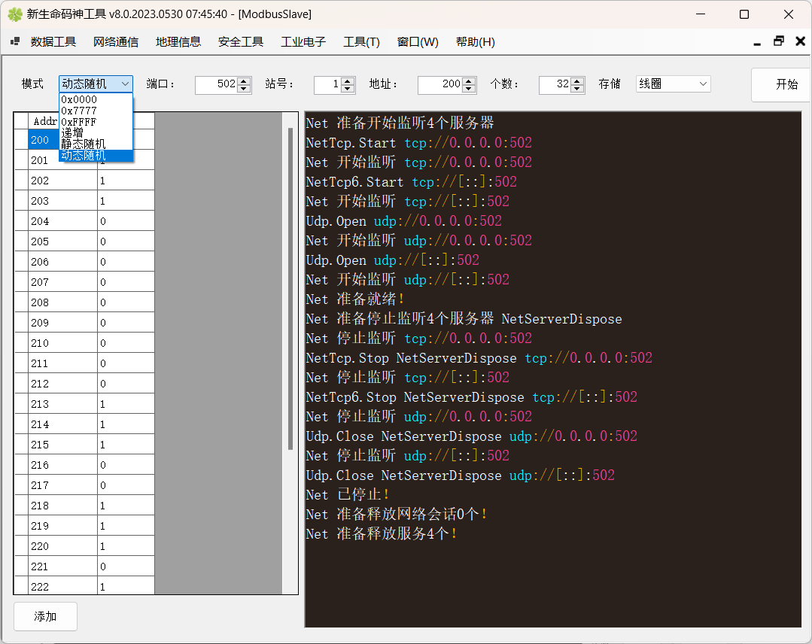The width and height of the screenshot is (812, 644).
Task: Click the 端口 port field showing 502
Action: (x=216, y=84)
